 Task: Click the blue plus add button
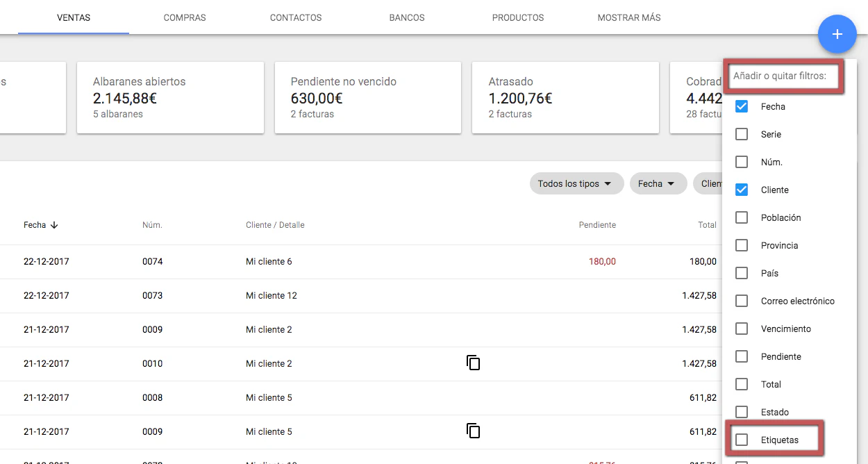tap(837, 34)
